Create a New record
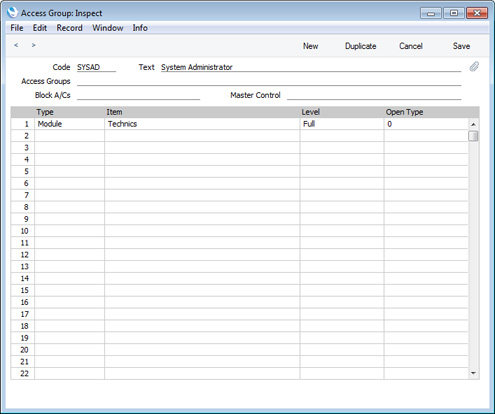The width and height of the screenshot is (495, 414). click(x=310, y=46)
